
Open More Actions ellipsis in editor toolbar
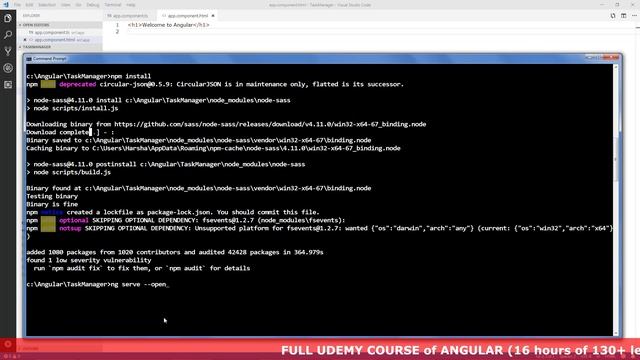pyautogui.click(x=634, y=16)
